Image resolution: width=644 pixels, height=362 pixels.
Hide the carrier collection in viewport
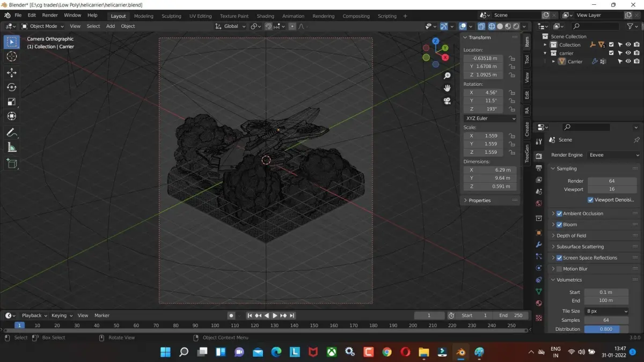(628, 53)
